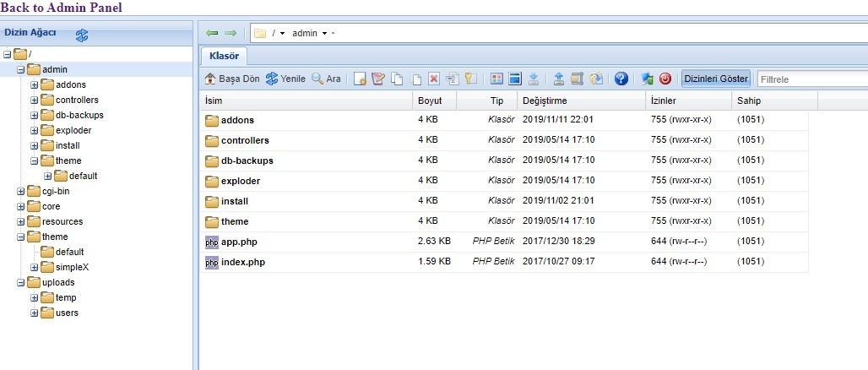This screenshot has height=370, width=868.
Task: Click Yenile to reload the folder
Action: click(285, 79)
